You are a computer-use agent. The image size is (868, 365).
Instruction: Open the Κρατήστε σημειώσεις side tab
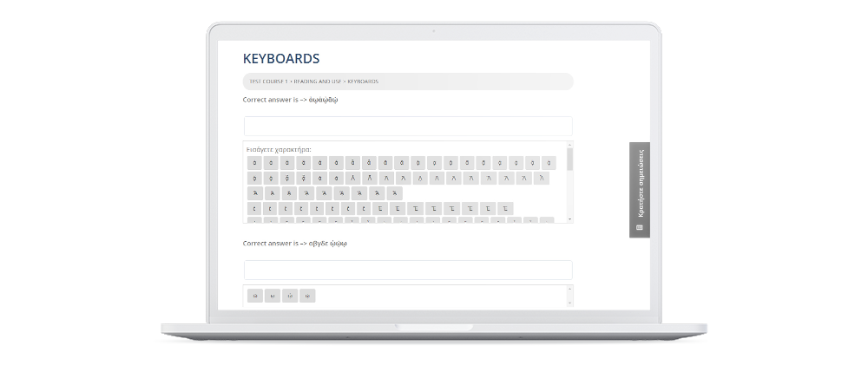[640, 190]
